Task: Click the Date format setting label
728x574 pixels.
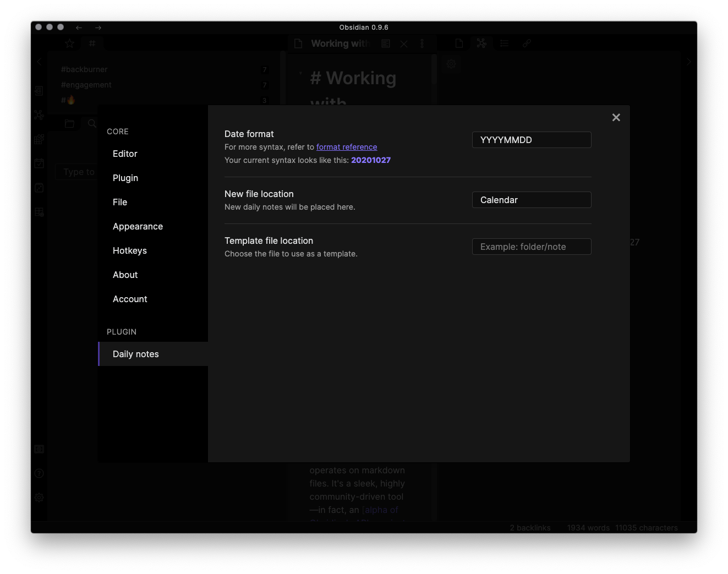Action: click(249, 134)
